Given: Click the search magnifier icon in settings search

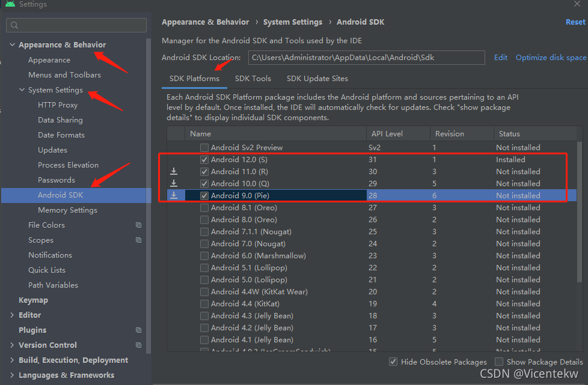Looking at the screenshot, I should point(14,25).
